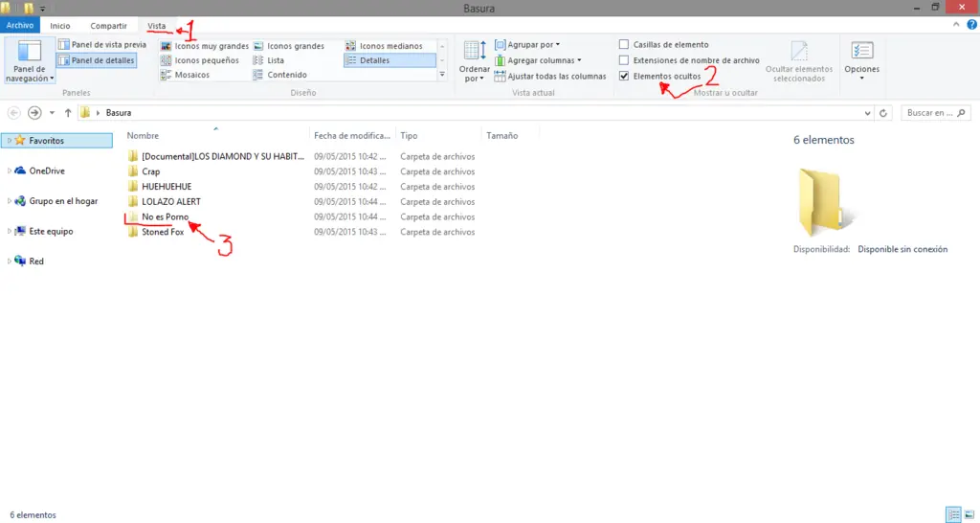Click Disponible sin conexión value
The height and width of the screenshot is (523, 980).
click(902, 249)
